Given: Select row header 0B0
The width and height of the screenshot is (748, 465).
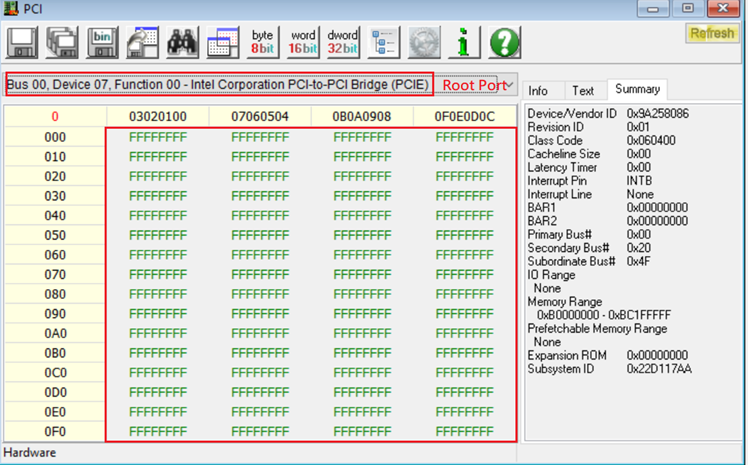Looking at the screenshot, I should click(x=55, y=353).
